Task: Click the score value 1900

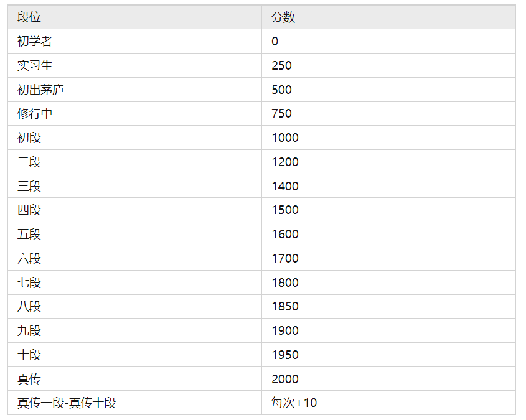Action: [285, 330]
